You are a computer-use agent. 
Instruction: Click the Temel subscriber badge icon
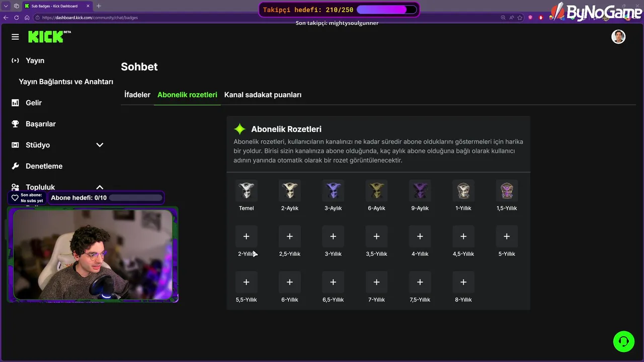[247, 191]
